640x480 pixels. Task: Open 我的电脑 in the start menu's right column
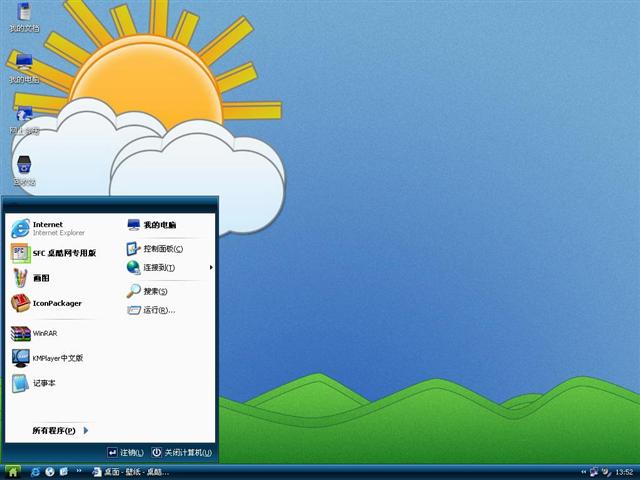pos(151,224)
